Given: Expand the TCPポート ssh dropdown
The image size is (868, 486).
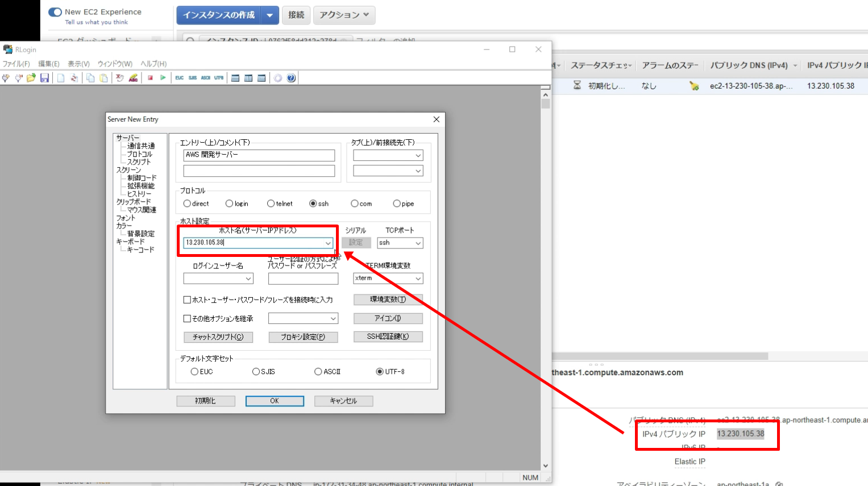Looking at the screenshot, I should [418, 243].
